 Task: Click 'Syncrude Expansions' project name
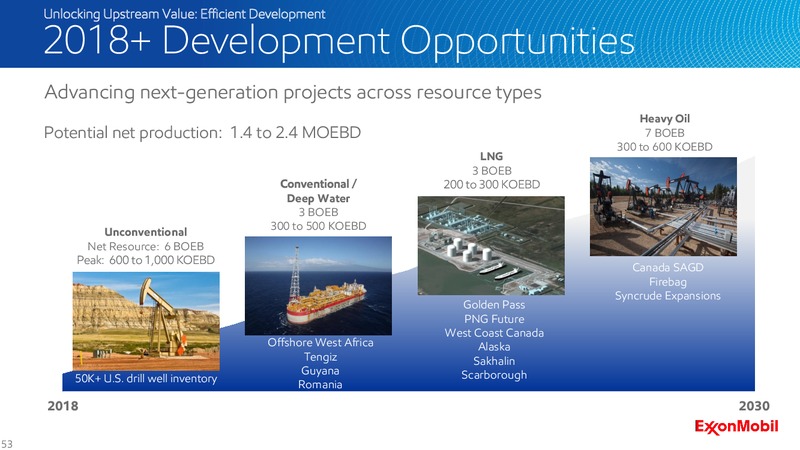click(x=667, y=296)
